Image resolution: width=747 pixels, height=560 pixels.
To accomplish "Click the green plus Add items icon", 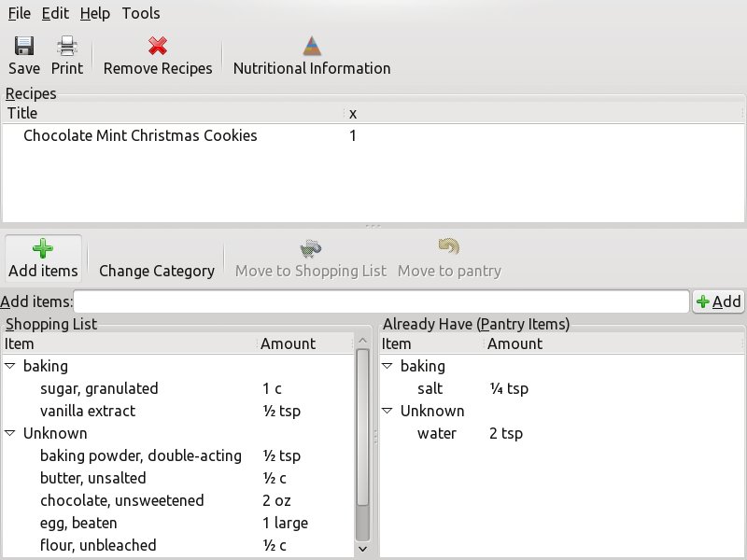I will pos(43,248).
